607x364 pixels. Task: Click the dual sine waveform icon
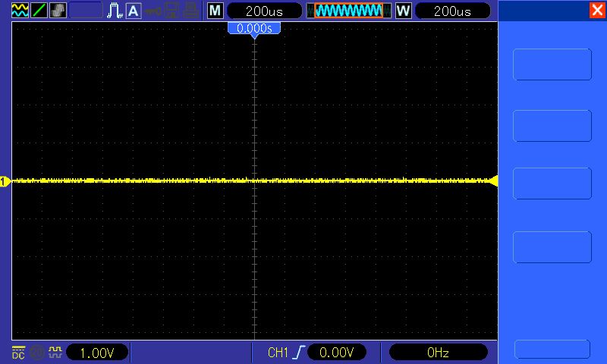coord(20,11)
